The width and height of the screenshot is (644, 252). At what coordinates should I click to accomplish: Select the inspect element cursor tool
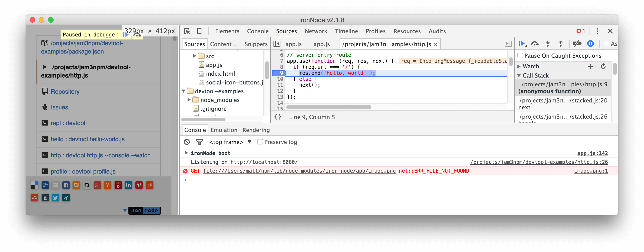[186, 31]
